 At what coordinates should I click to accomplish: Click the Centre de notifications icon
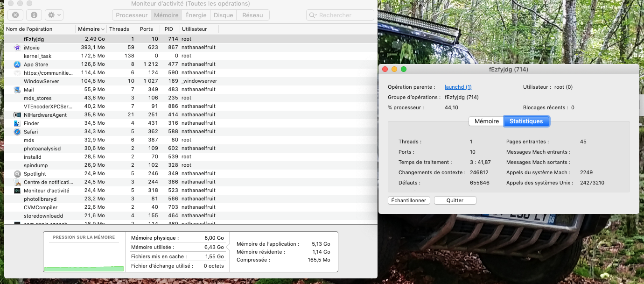point(17,182)
